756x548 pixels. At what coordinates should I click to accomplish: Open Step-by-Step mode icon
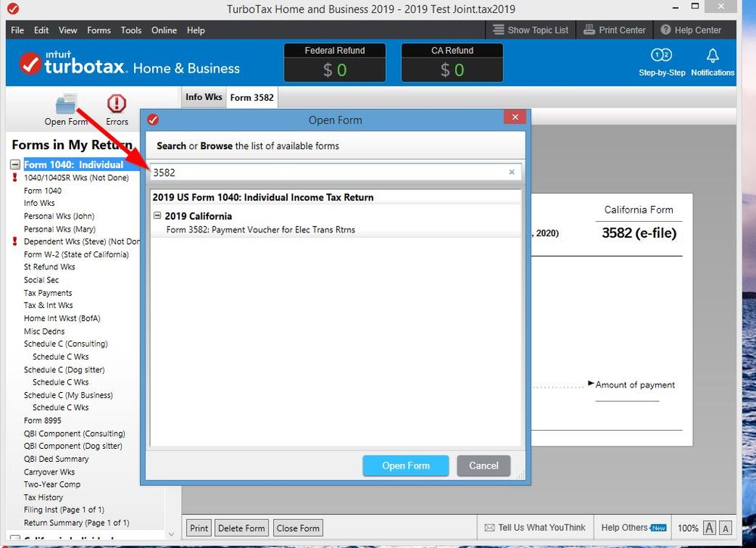[661, 55]
